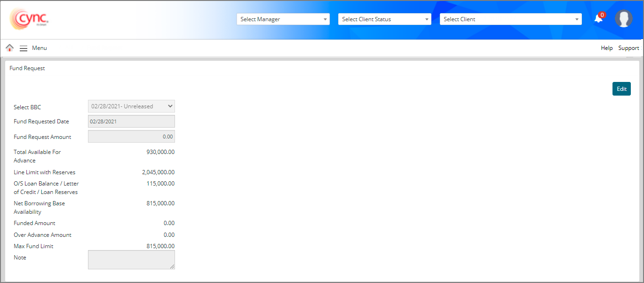Click inside the Note text area

point(131,259)
